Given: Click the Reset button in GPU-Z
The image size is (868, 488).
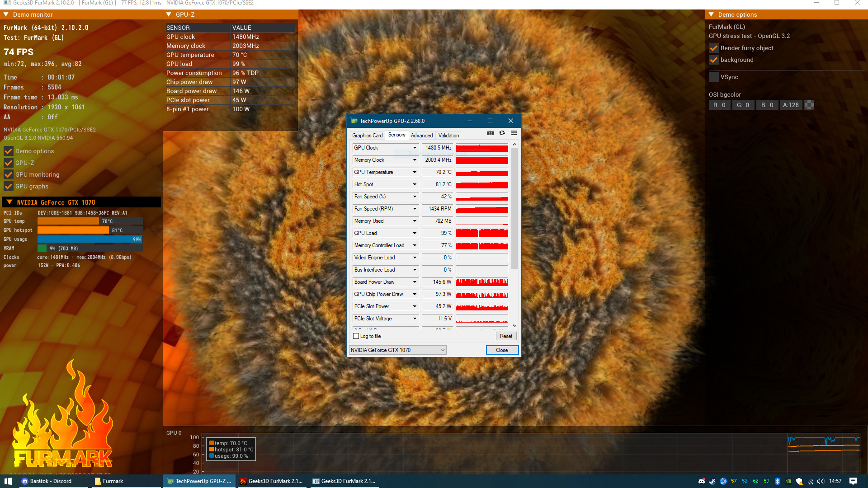Looking at the screenshot, I should pyautogui.click(x=506, y=336).
